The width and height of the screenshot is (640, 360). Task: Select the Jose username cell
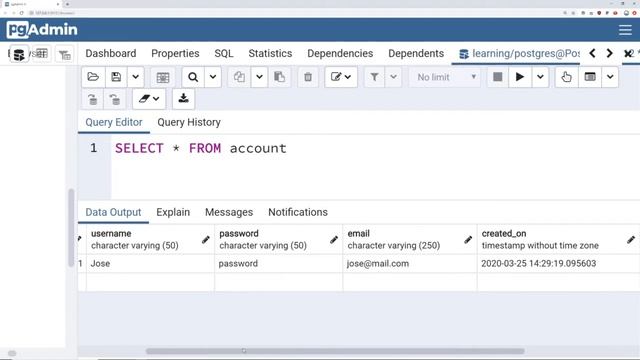point(150,263)
